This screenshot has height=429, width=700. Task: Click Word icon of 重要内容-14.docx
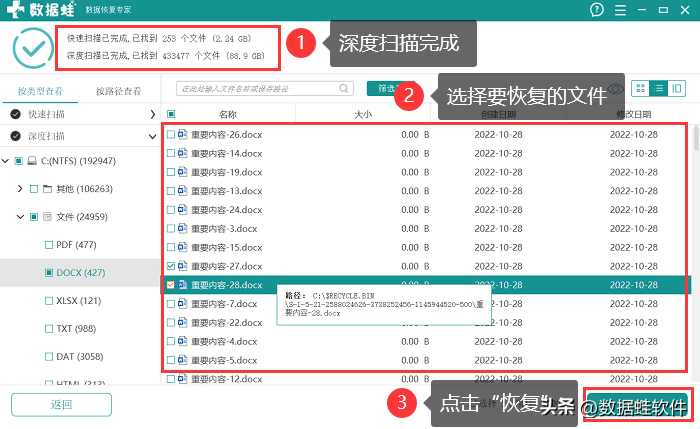(183, 153)
